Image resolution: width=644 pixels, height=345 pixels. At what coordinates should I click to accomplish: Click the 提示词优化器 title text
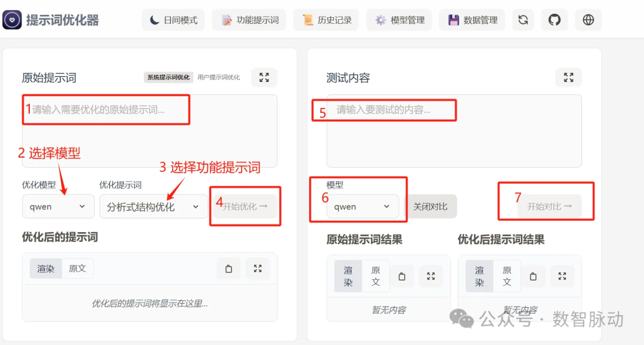63,20
